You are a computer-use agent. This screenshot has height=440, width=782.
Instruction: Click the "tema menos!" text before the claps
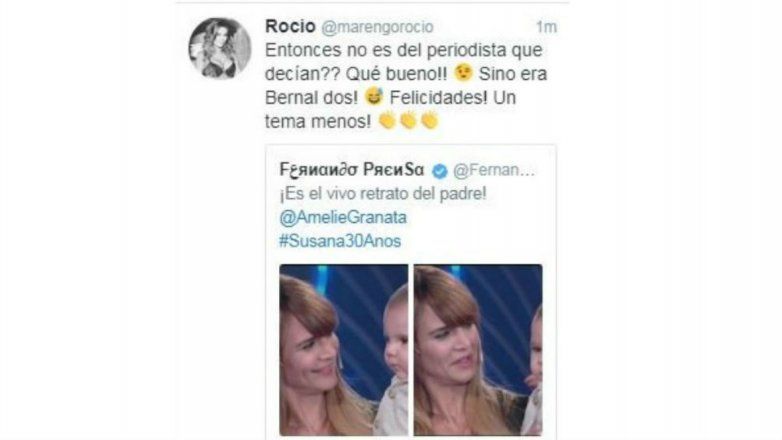click(x=318, y=121)
